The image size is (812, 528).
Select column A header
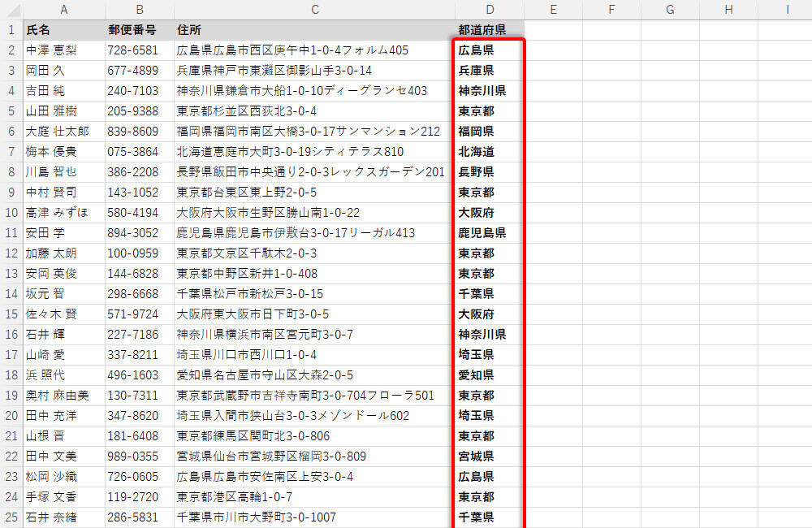pos(63,10)
